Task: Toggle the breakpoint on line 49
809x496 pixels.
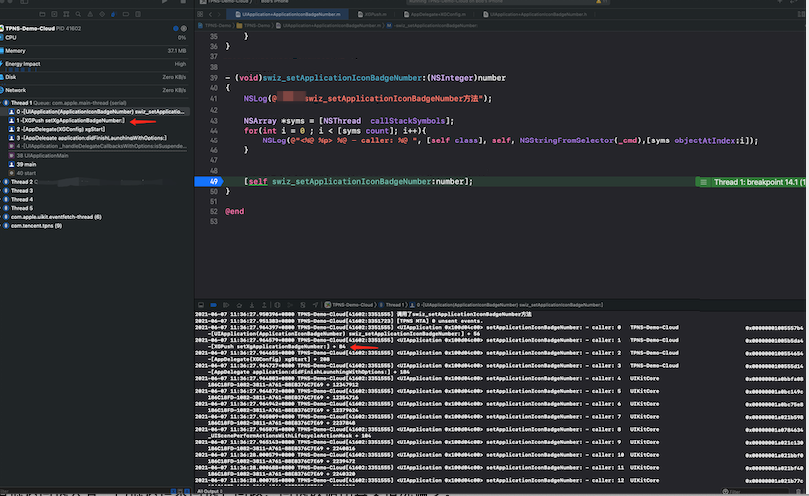Action: [210, 182]
